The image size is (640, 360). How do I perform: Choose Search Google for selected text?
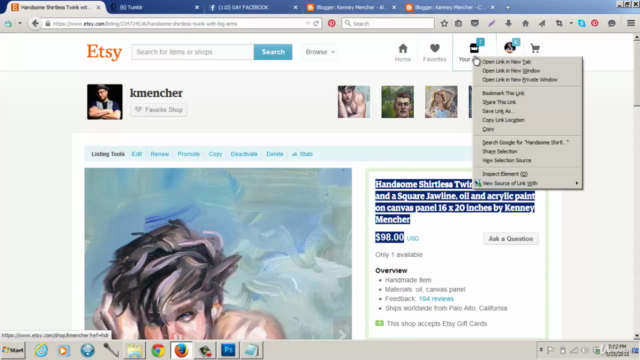click(x=527, y=142)
